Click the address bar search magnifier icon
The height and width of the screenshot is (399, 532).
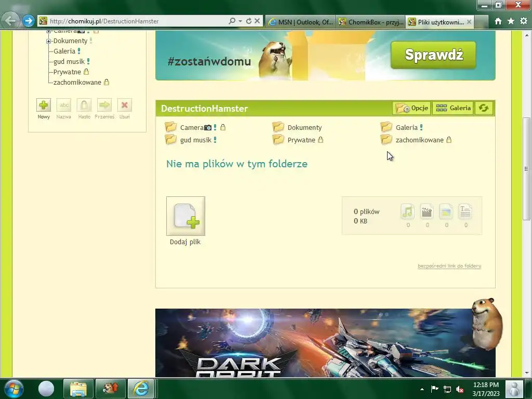tap(232, 21)
